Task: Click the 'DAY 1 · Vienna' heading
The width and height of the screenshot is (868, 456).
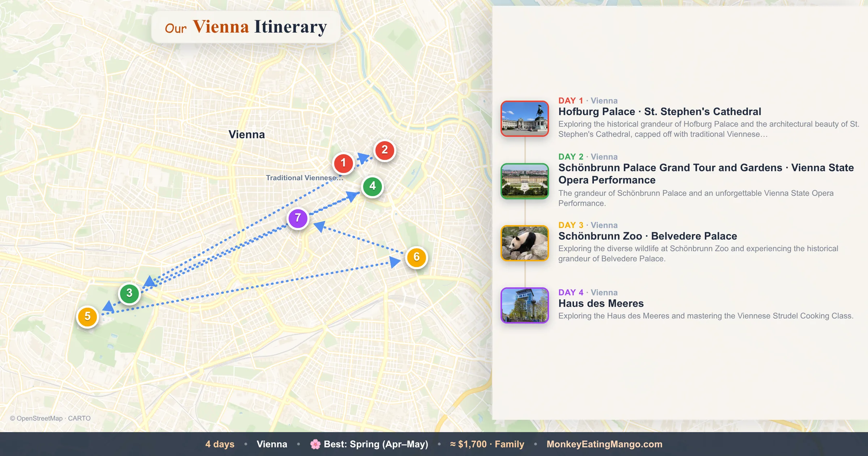Action: (x=588, y=101)
